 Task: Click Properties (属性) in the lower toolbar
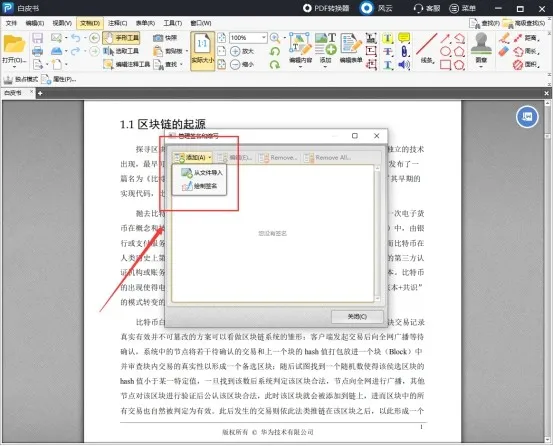coord(59,80)
